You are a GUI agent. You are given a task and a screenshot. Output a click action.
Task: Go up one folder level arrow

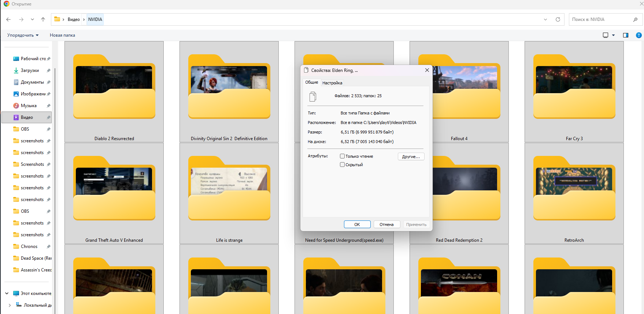(43, 19)
